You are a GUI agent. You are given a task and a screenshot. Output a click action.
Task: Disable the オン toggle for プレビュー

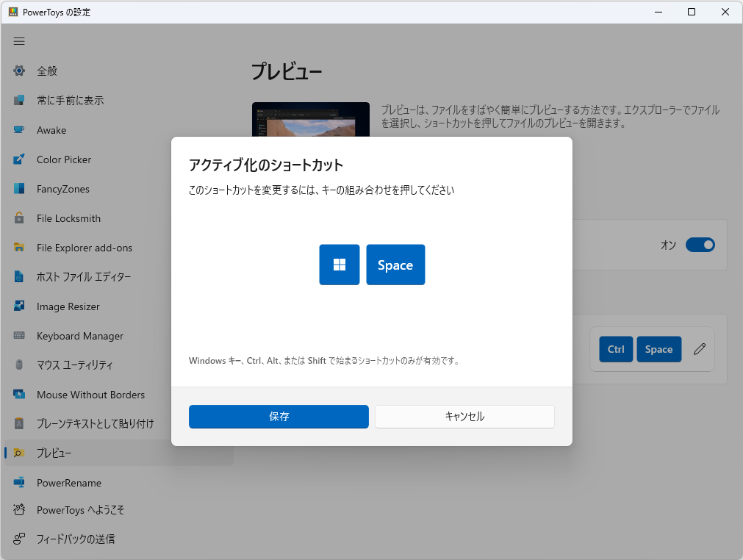point(700,245)
